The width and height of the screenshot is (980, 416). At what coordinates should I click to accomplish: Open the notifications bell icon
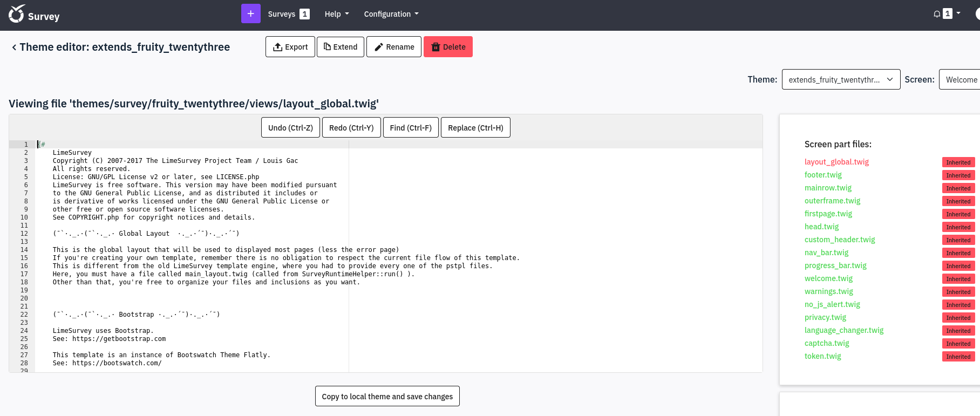click(x=937, y=14)
